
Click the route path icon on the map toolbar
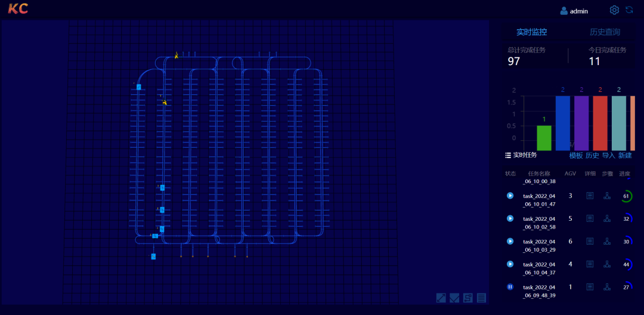(468, 298)
